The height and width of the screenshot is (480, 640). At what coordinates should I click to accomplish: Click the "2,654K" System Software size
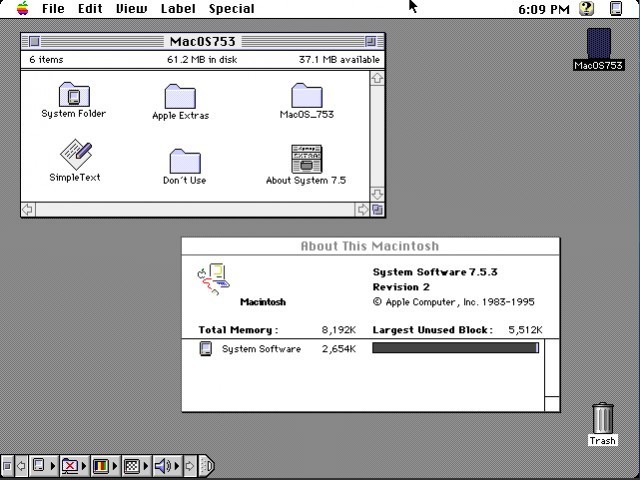(339, 349)
